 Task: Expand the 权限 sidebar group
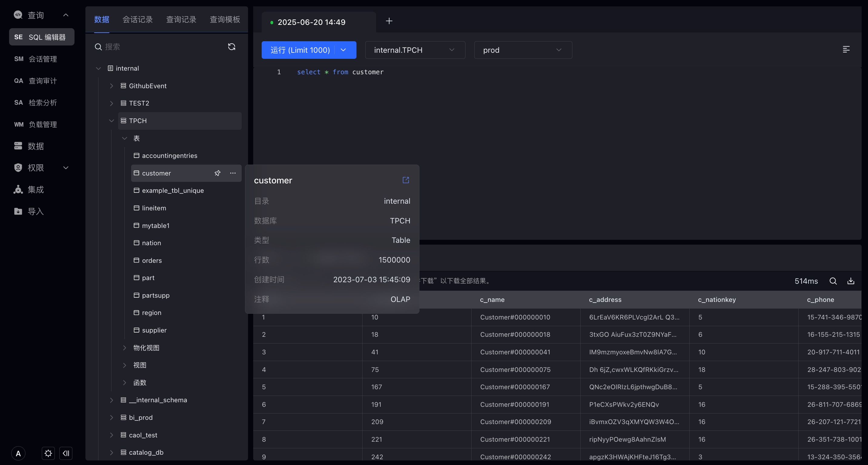tap(66, 168)
